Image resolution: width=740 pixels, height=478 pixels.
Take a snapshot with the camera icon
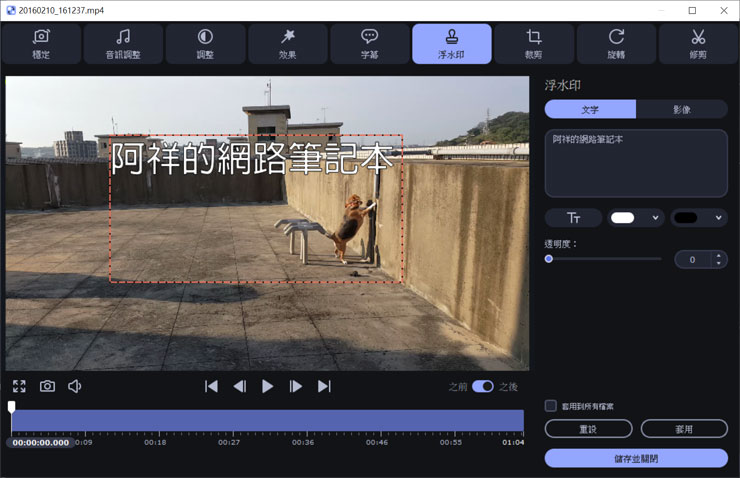pos(47,386)
